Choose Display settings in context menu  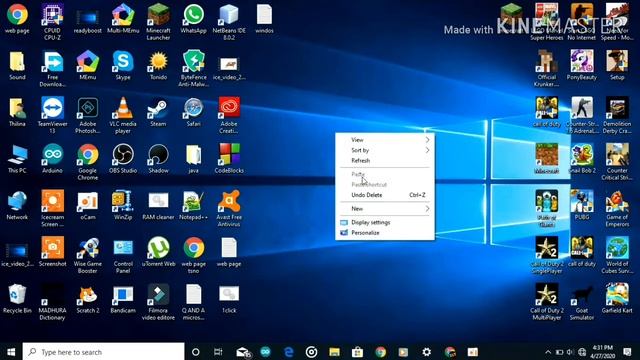point(385,222)
